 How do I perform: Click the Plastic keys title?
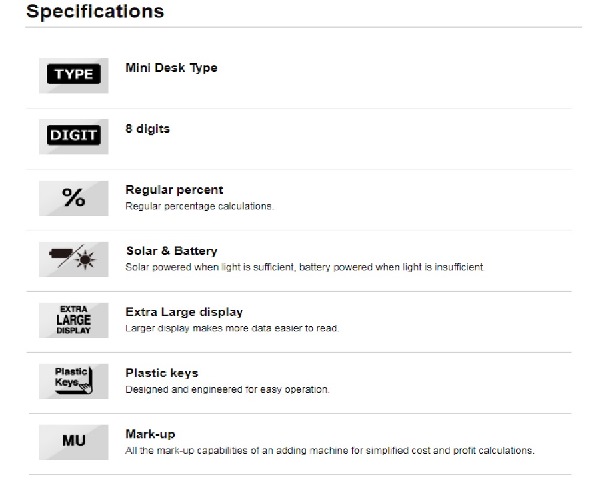(x=162, y=373)
